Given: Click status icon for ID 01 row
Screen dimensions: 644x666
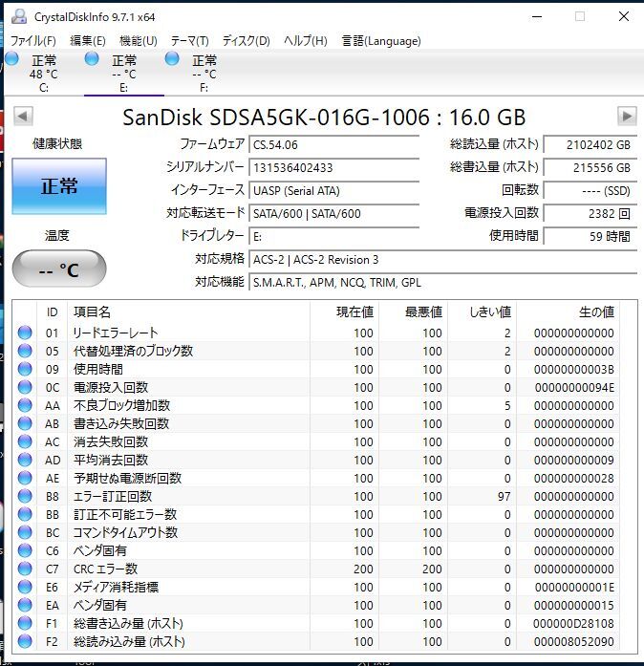Looking at the screenshot, I should click(25, 333).
